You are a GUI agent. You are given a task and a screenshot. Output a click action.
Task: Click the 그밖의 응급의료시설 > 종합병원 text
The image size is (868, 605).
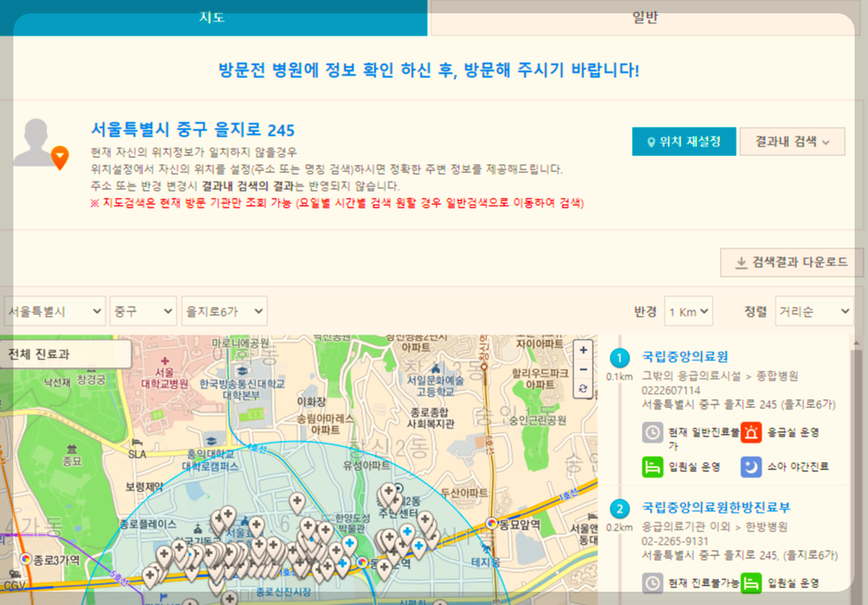click(720, 376)
